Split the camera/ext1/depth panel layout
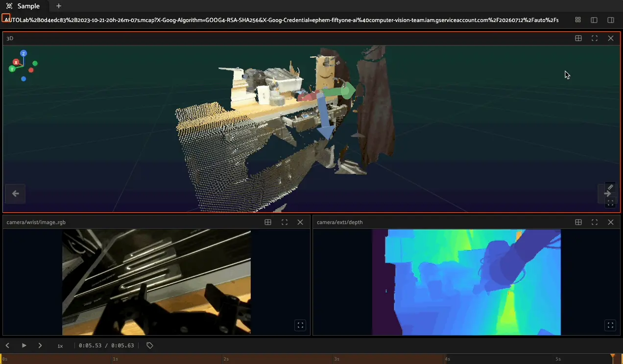The image size is (623, 364). (x=578, y=222)
